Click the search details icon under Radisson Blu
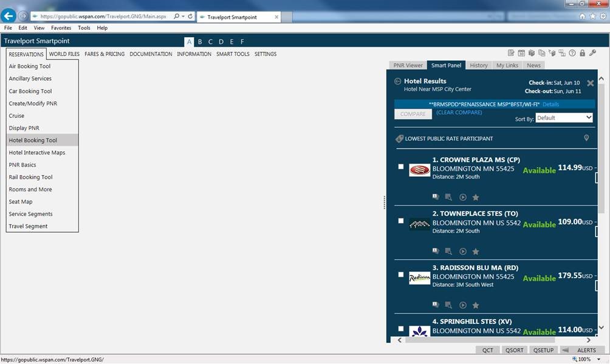This screenshot has width=610, height=364. pos(448,305)
